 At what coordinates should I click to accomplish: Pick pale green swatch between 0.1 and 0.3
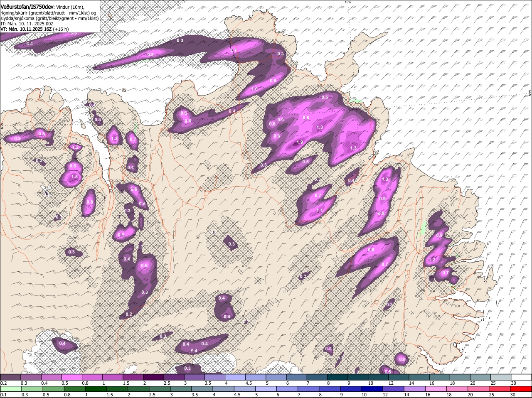pyautogui.click(x=10, y=389)
